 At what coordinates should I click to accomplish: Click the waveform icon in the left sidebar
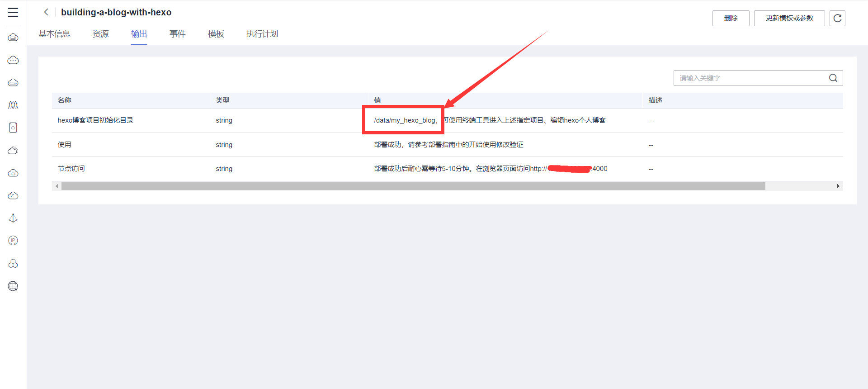(x=13, y=105)
